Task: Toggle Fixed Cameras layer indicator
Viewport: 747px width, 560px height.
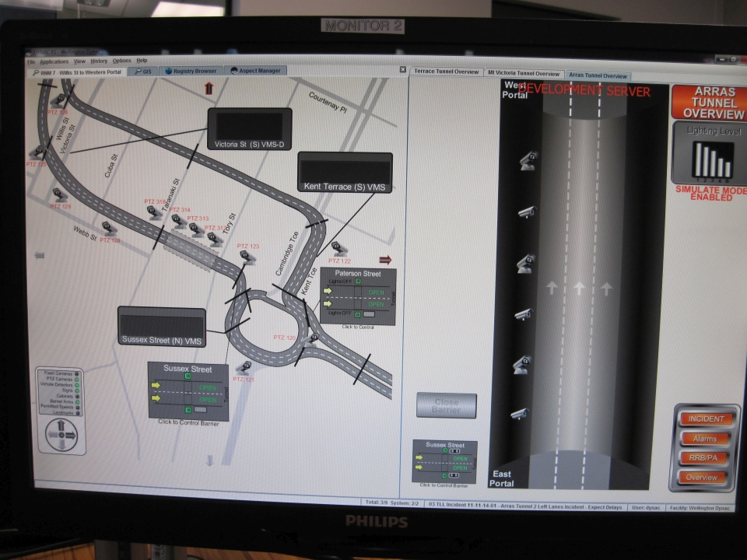Action: [x=77, y=374]
